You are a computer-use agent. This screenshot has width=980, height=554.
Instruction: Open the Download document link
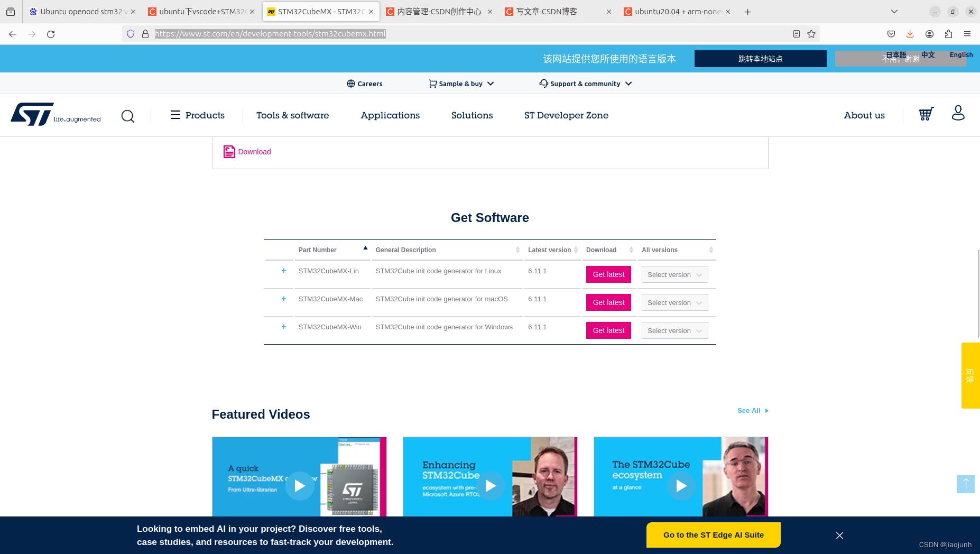tap(247, 152)
